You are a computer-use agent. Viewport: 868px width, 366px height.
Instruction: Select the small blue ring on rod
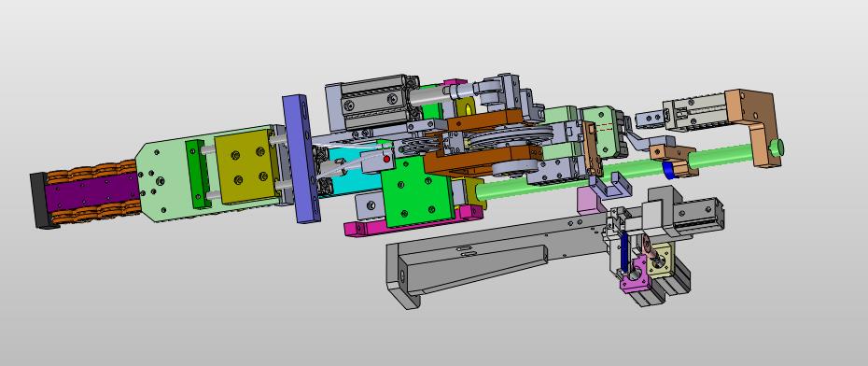tap(670, 170)
